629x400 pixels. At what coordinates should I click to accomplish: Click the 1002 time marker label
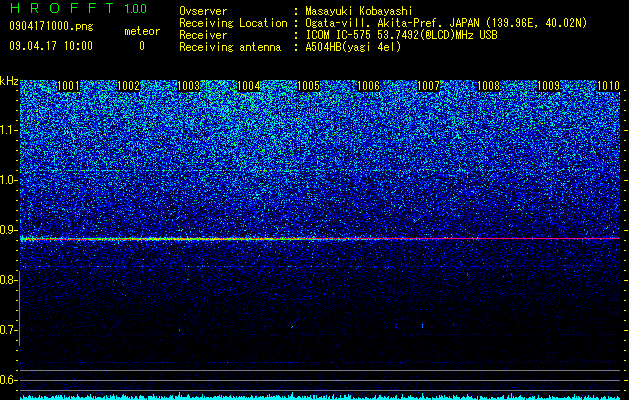[x=128, y=86]
